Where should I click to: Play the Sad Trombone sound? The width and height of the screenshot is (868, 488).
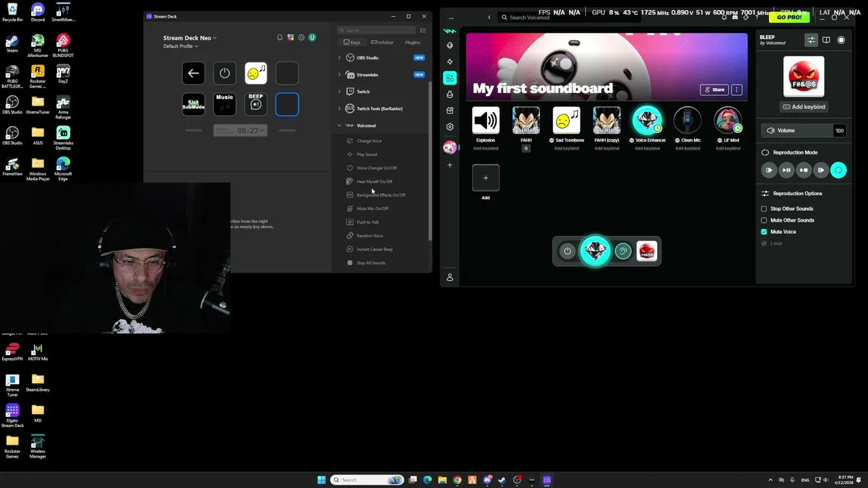pos(566,121)
